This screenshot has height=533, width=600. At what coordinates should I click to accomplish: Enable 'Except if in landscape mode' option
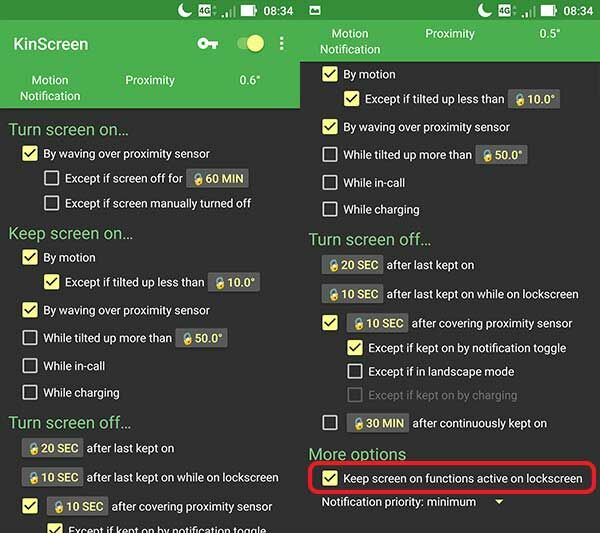(x=354, y=371)
